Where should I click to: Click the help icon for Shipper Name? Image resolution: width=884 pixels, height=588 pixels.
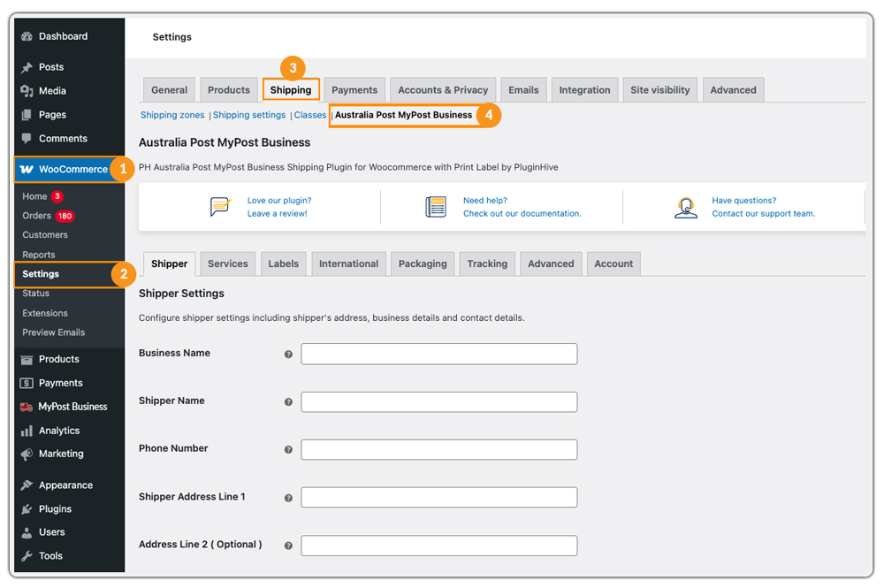(288, 402)
